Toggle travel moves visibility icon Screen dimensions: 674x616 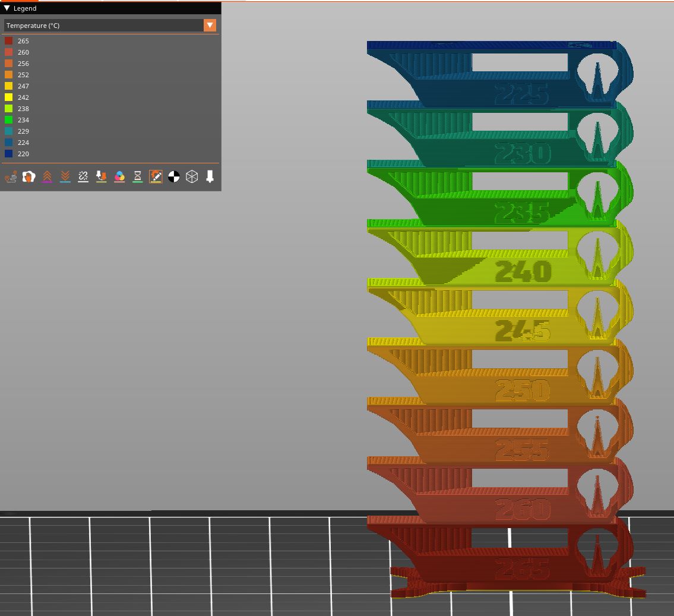tap(11, 176)
